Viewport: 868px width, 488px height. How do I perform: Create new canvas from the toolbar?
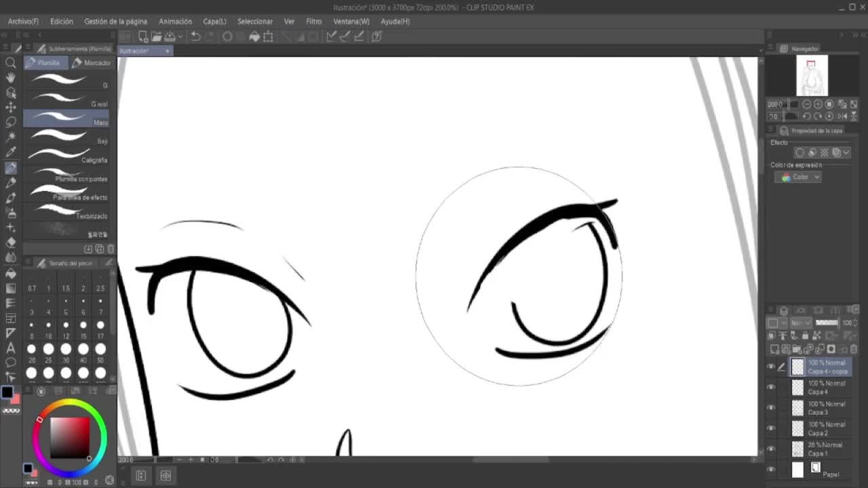click(142, 37)
